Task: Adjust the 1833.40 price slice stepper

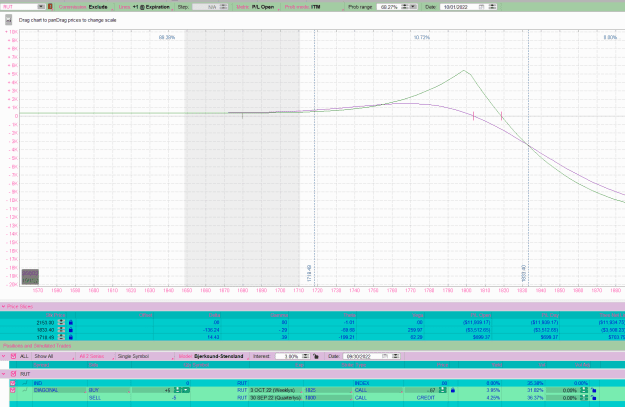Action: click(x=61, y=330)
